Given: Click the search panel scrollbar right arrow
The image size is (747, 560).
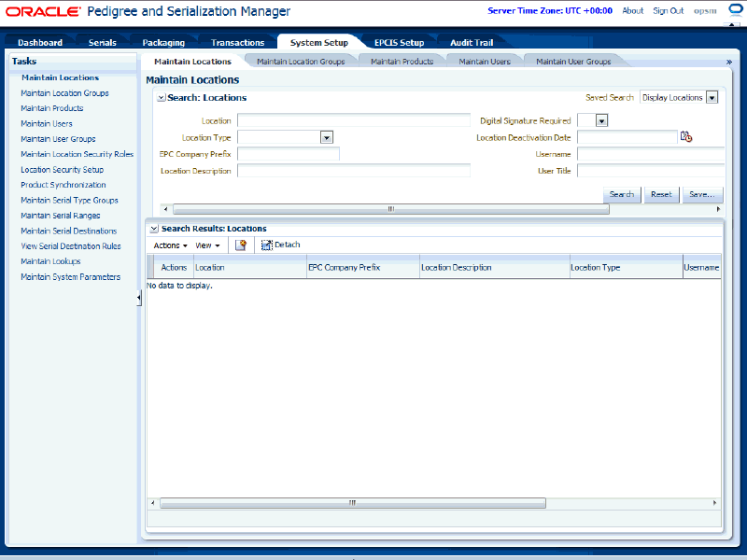Looking at the screenshot, I should 718,209.
